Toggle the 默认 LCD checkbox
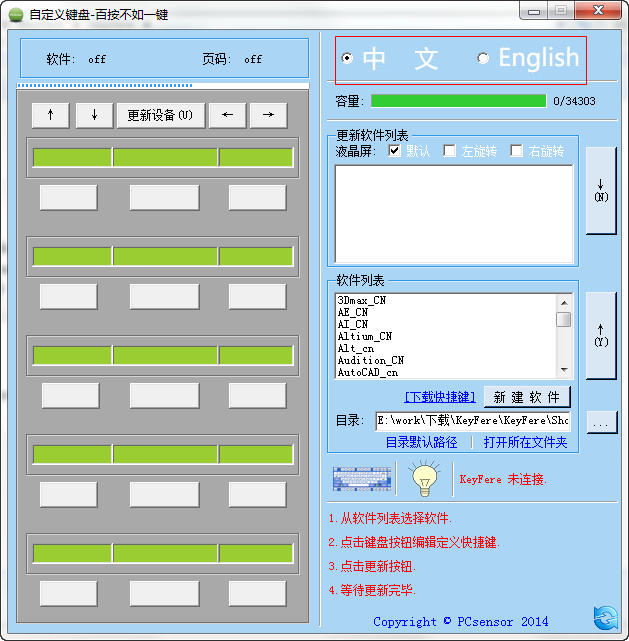 (x=394, y=150)
